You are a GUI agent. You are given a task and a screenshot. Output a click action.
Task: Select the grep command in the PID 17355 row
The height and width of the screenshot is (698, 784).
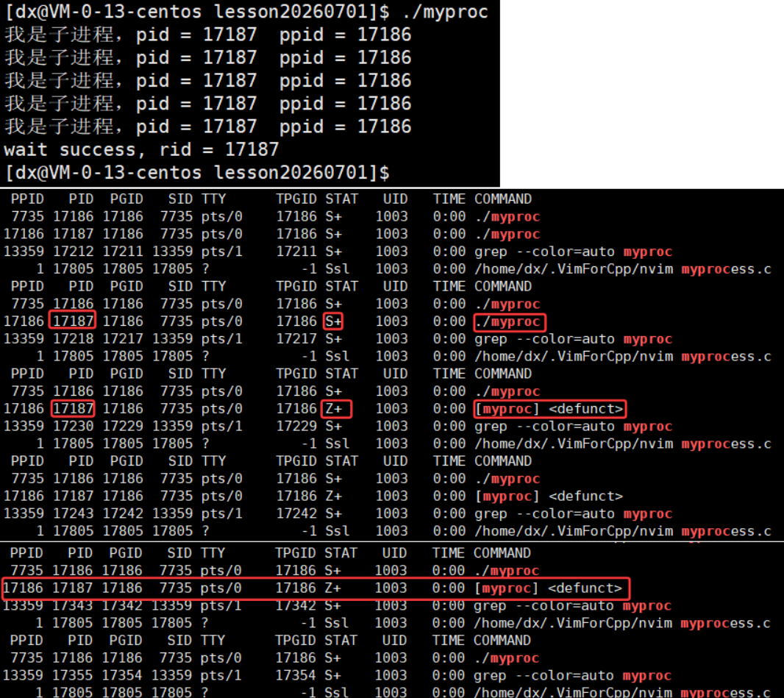pos(572,676)
